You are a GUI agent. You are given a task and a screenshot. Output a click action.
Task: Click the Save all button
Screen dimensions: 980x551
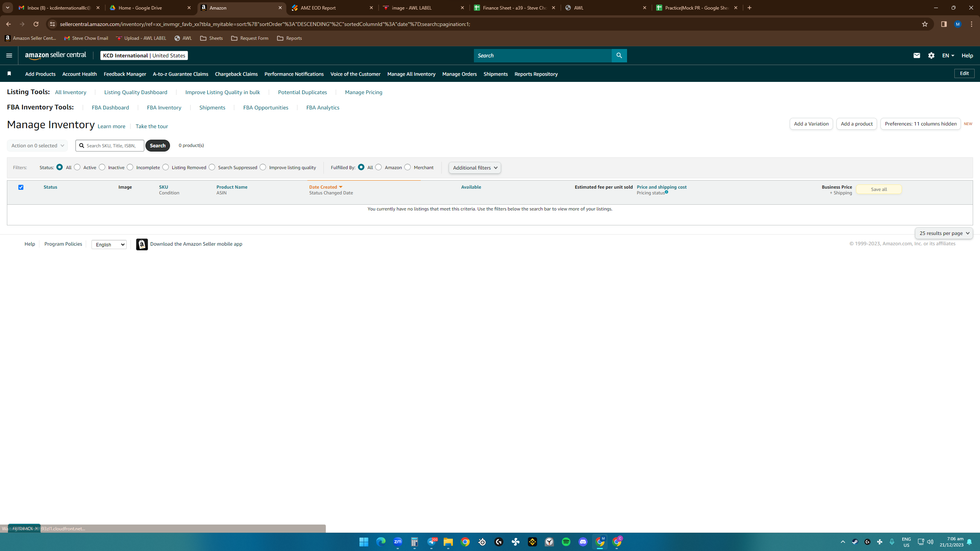[879, 189]
